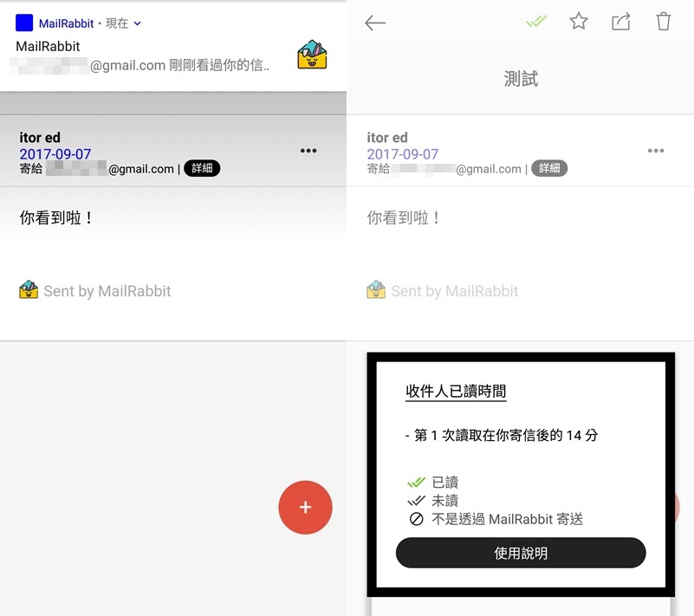Tap the MailRabbit notification title
694x616 pixels.
tap(48, 46)
